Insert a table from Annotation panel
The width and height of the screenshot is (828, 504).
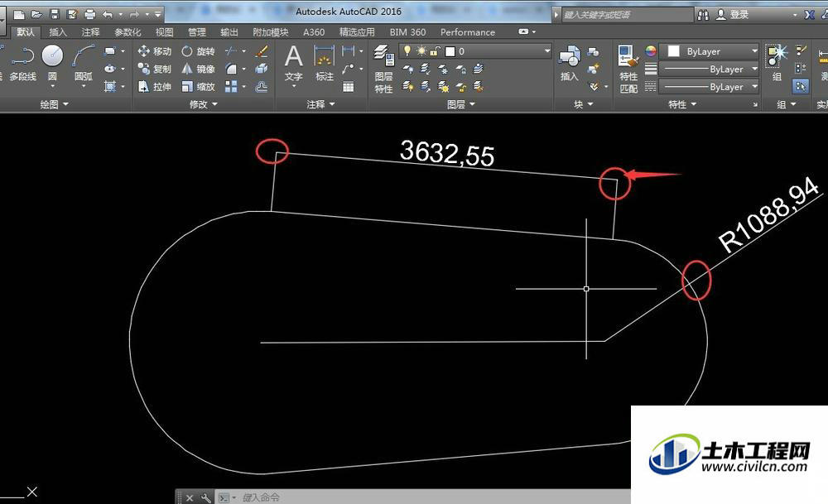(348, 87)
